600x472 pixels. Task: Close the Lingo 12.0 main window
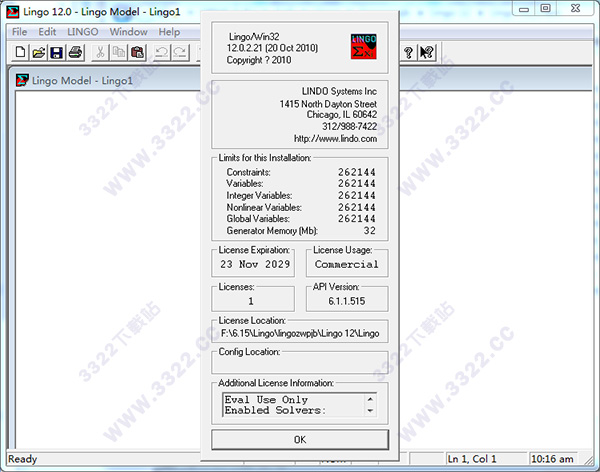pos(575,8)
